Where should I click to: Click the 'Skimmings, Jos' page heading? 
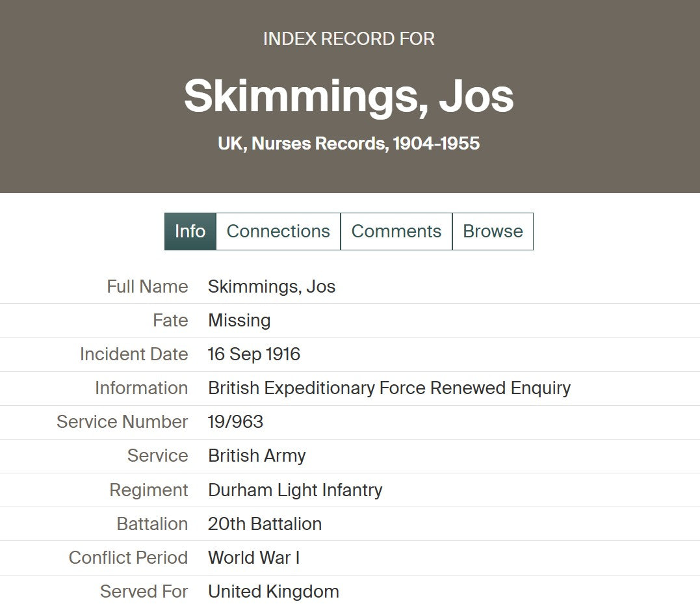tap(349, 96)
